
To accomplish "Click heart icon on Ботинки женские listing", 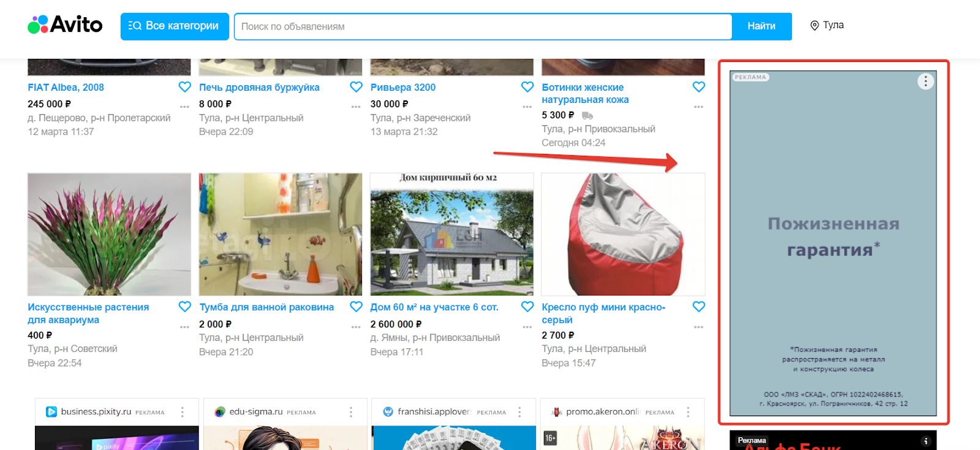I will pos(699,87).
